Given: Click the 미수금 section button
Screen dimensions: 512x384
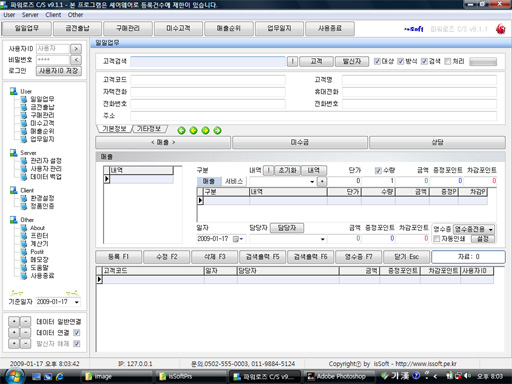Looking at the screenshot, I should [x=300, y=142].
